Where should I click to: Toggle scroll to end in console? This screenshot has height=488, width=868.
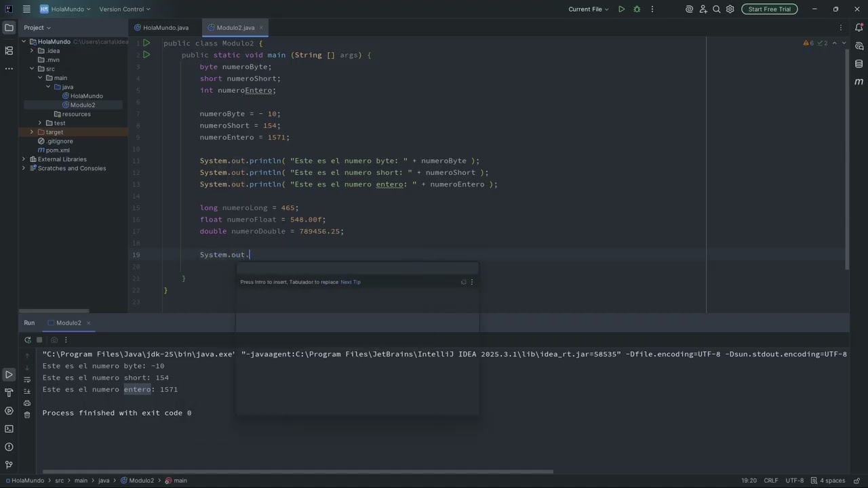(27, 391)
